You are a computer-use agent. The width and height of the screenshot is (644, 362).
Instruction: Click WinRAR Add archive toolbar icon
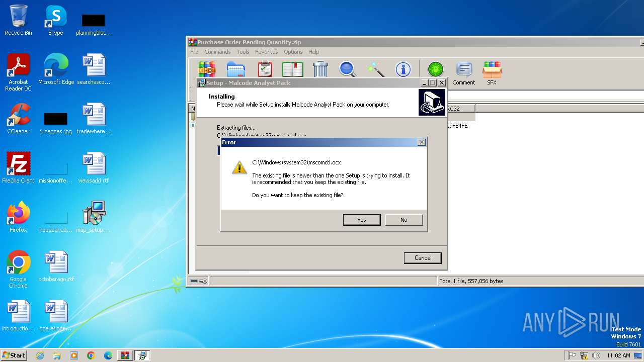pyautogui.click(x=207, y=69)
